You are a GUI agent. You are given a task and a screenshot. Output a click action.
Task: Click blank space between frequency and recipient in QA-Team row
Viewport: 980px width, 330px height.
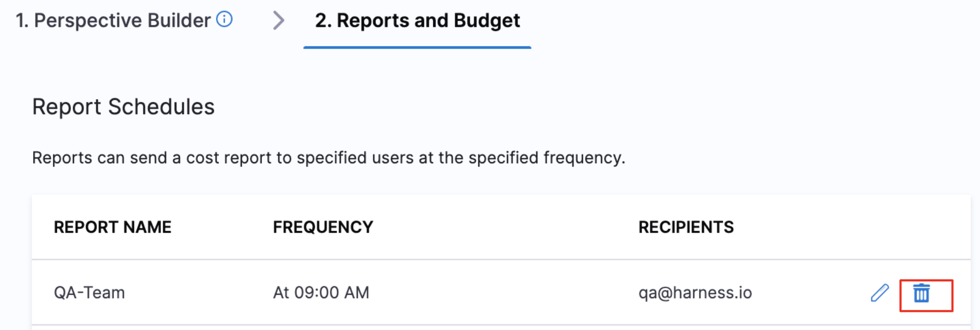click(503, 293)
